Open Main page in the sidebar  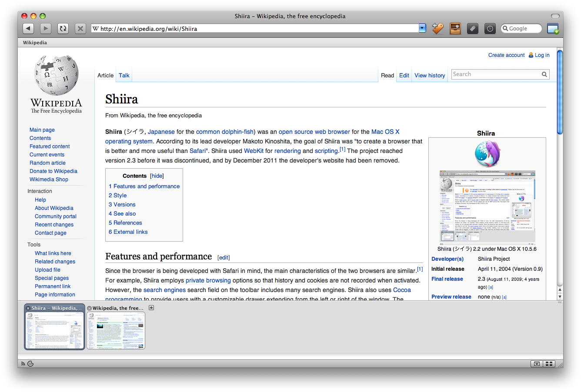pos(42,130)
